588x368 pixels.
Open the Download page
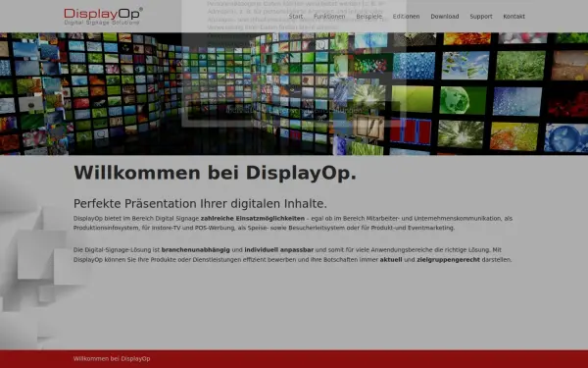coord(445,16)
